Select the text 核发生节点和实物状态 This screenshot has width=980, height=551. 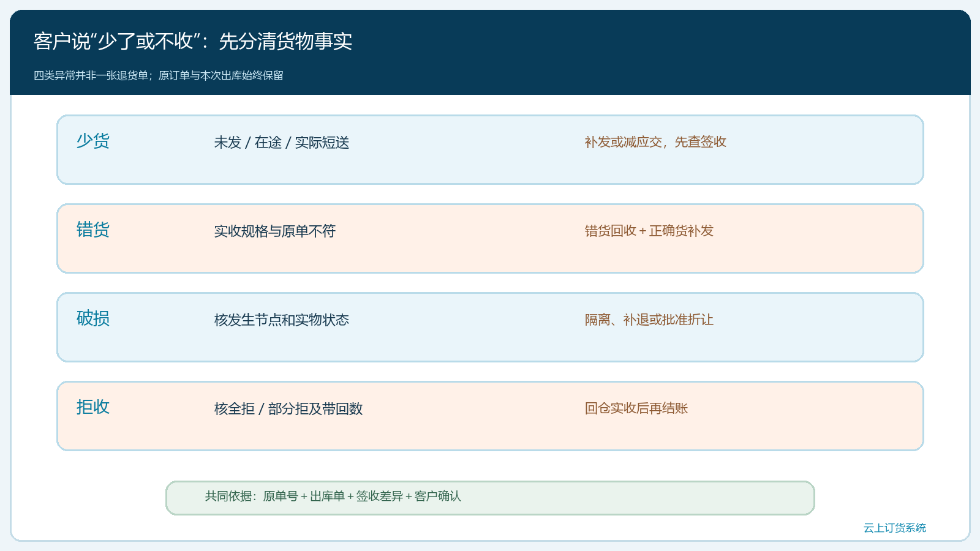pos(282,320)
